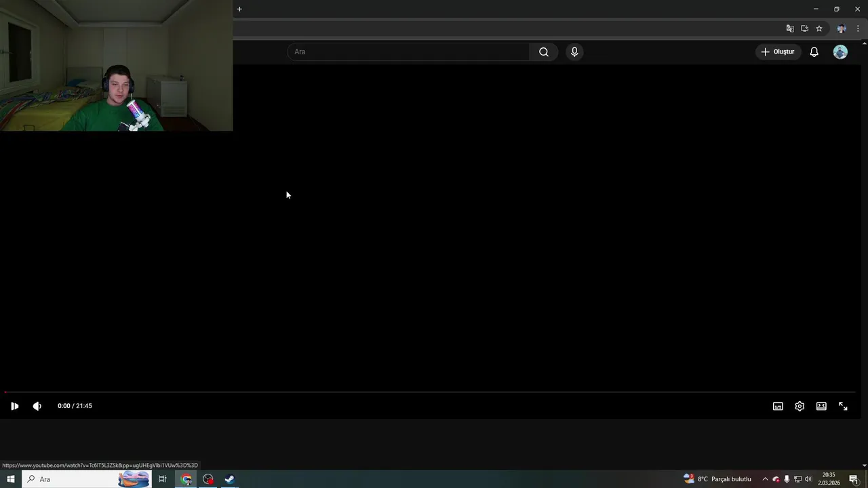Open the Windows Start menu

(x=10, y=479)
